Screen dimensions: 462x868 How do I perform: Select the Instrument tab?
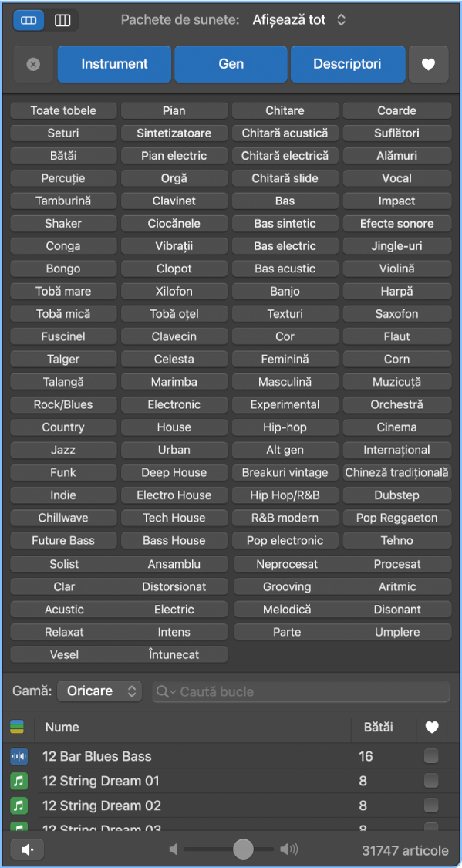pyautogui.click(x=114, y=64)
